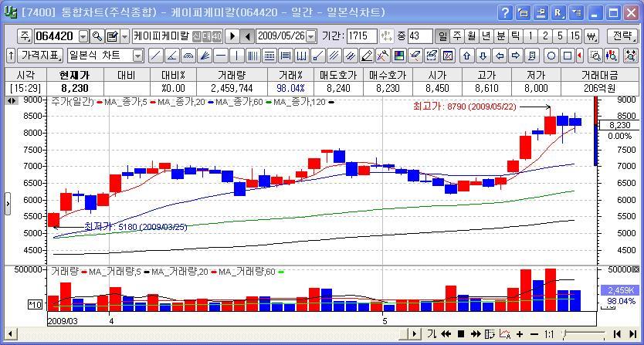Select tick period button 틱
Viewport: 644px width, 345px height.
pyautogui.click(x=515, y=36)
